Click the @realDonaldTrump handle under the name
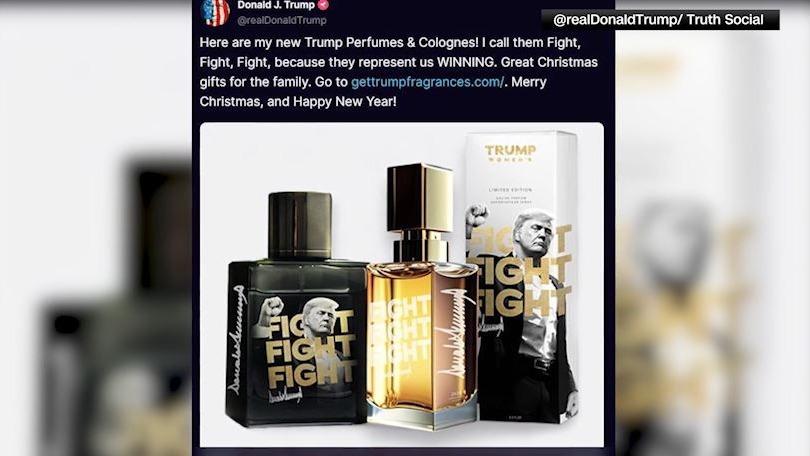 pyautogui.click(x=282, y=21)
